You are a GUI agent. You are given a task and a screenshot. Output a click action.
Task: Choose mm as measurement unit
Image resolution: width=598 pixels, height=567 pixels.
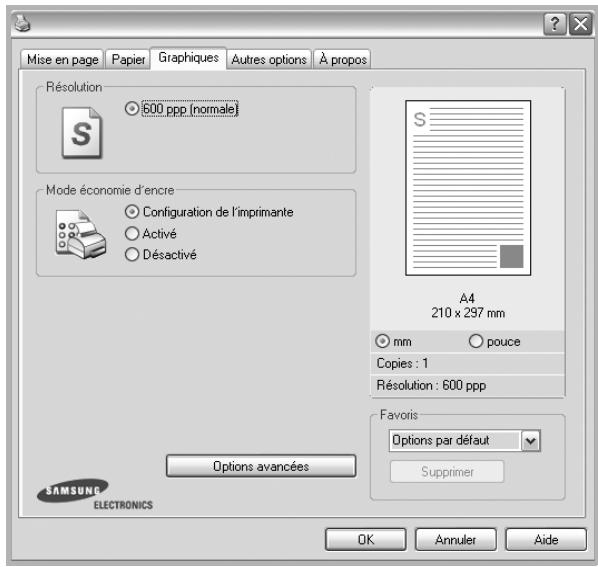(x=383, y=341)
